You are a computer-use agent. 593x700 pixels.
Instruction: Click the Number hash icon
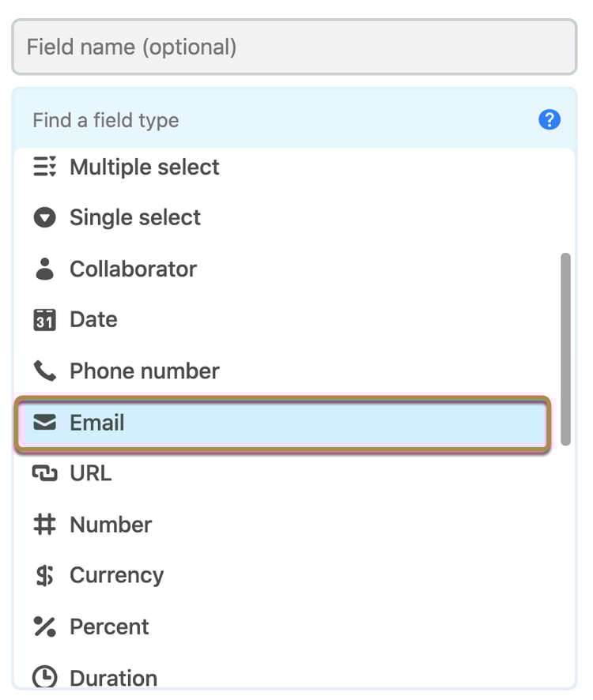(45, 525)
